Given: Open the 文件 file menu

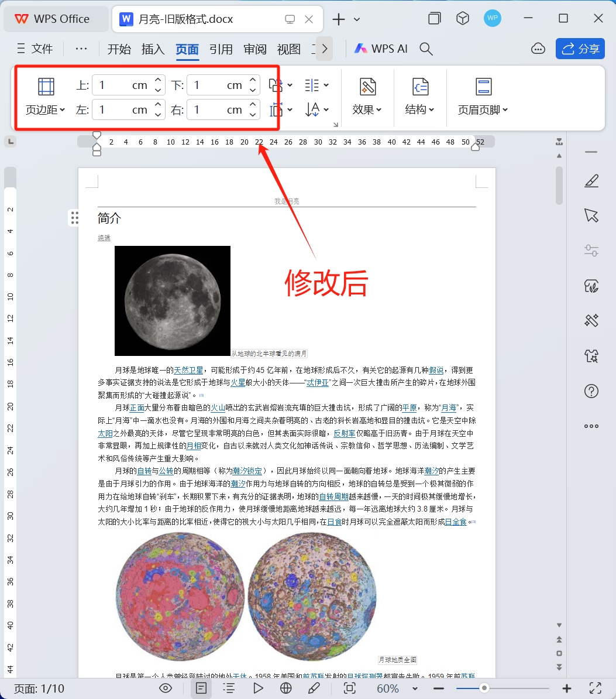Looking at the screenshot, I should click(35, 49).
